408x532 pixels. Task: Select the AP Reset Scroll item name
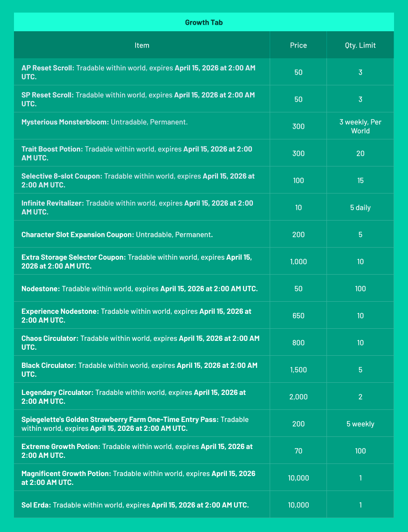[48, 68]
